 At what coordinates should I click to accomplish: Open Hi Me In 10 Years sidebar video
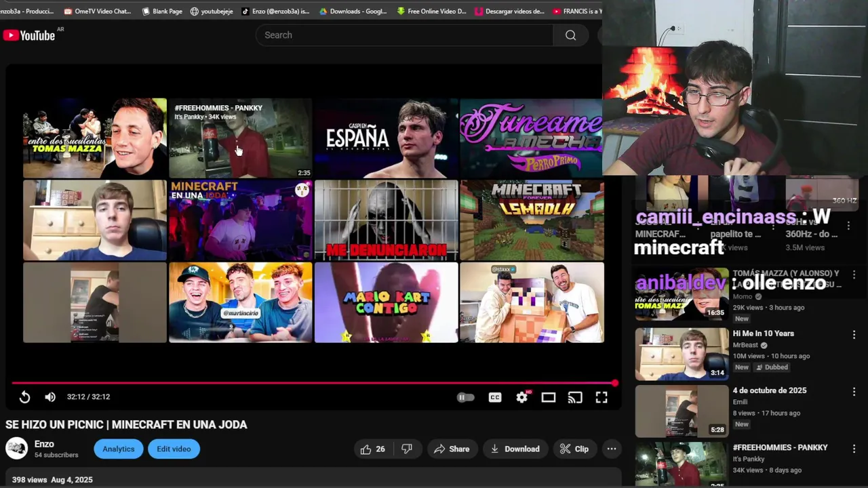[764, 333]
